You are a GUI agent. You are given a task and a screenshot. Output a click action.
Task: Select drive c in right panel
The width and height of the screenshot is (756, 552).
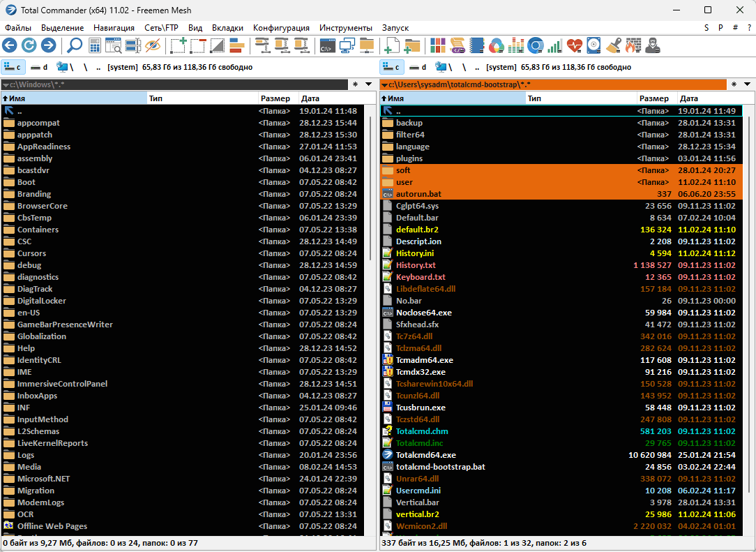pos(392,67)
